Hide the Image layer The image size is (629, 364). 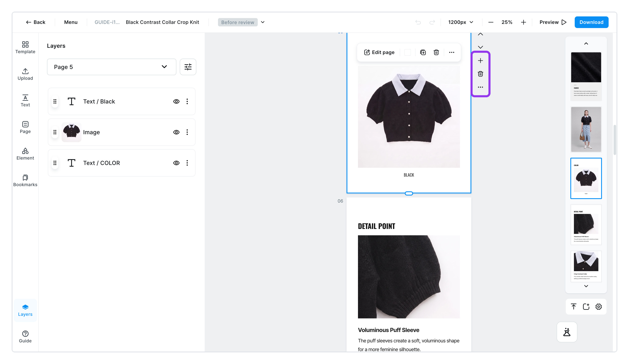(x=176, y=132)
